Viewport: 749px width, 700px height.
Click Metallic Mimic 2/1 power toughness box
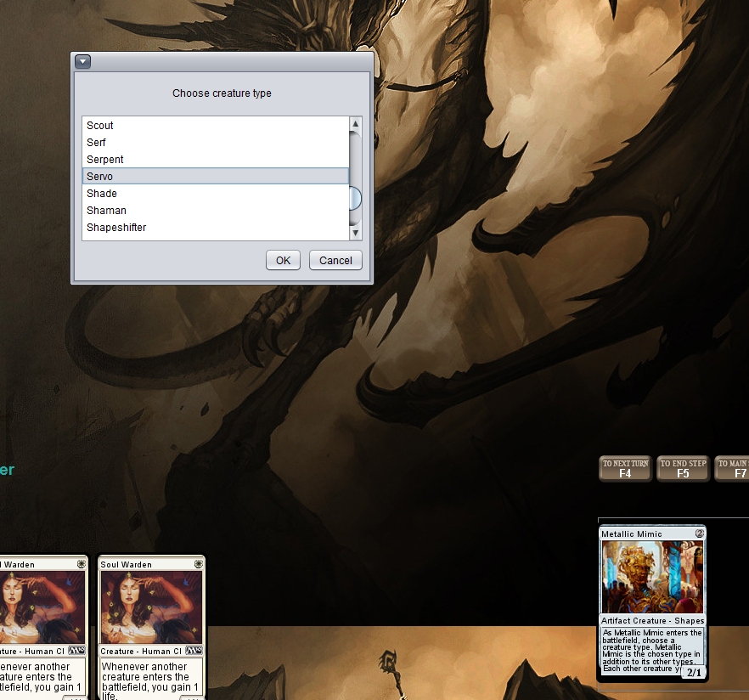pyautogui.click(x=694, y=672)
